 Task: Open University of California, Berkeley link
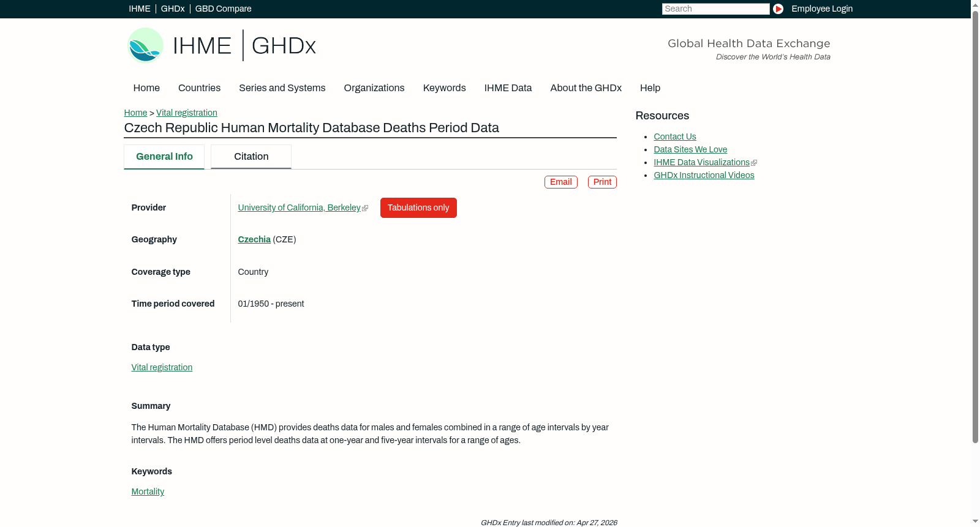(x=300, y=207)
